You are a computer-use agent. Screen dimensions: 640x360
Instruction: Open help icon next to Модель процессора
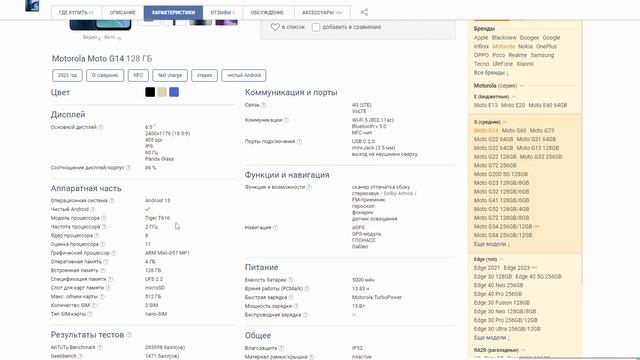[104, 218]
